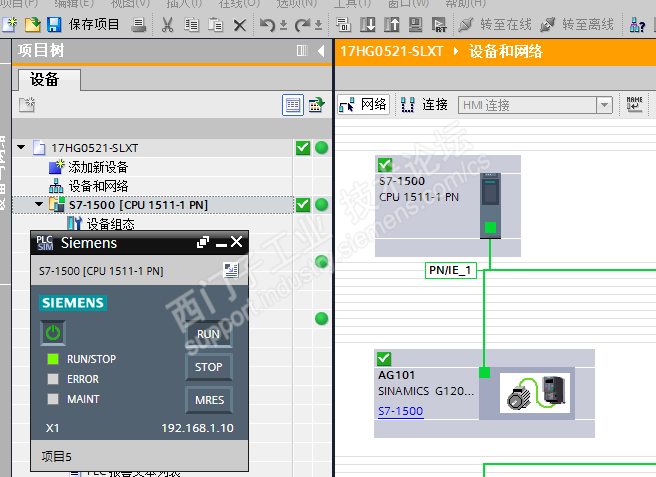Open the help question mark icon

click(x=637, y=25)
